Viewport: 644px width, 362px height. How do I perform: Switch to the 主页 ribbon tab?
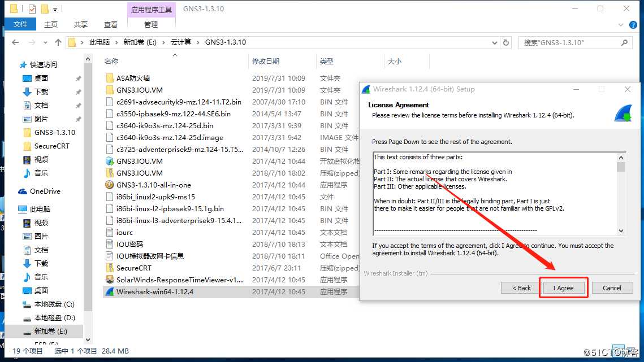coord(51,25)
